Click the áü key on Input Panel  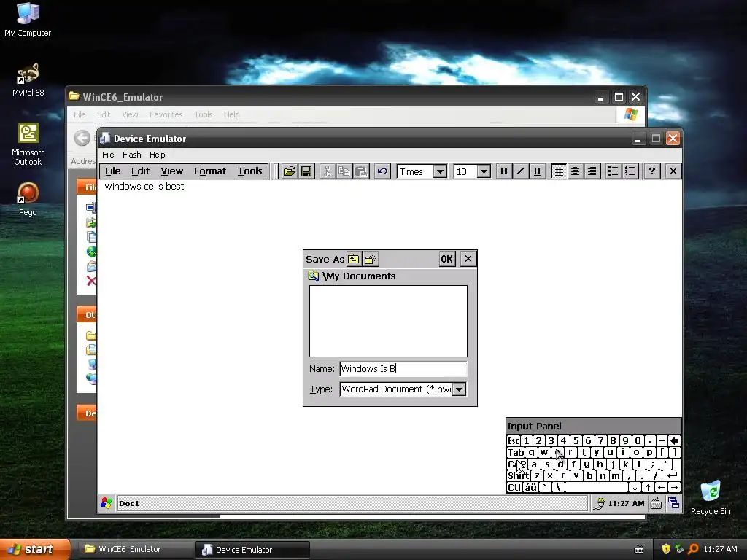[531, 487]
